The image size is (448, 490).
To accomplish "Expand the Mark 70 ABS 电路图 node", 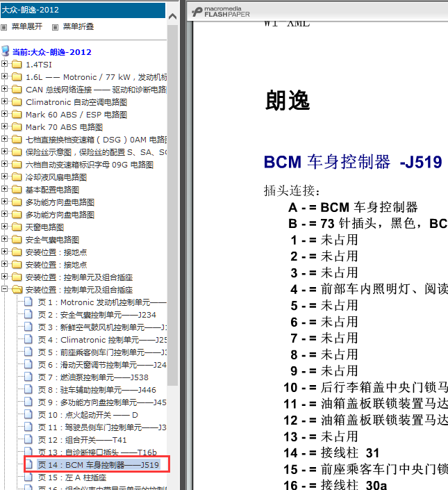I will click(4, 126).
